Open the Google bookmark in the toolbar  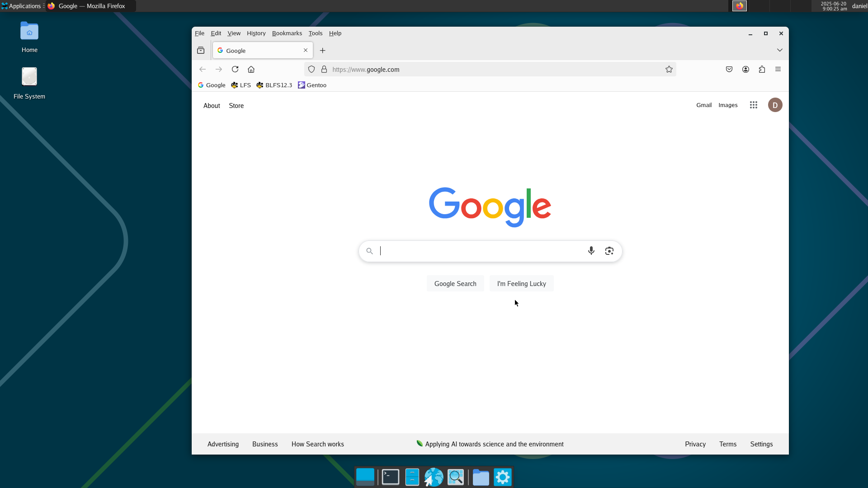212,85
